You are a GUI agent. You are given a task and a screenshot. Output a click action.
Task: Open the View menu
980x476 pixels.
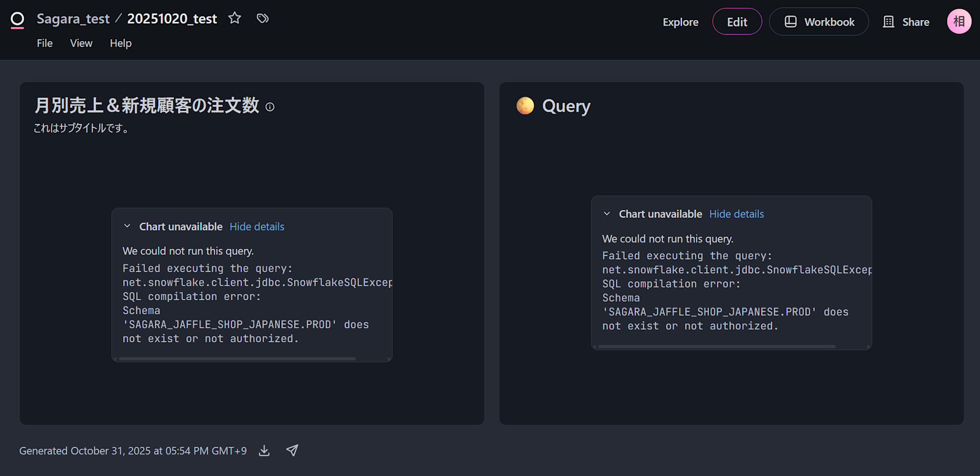point(81,43)
